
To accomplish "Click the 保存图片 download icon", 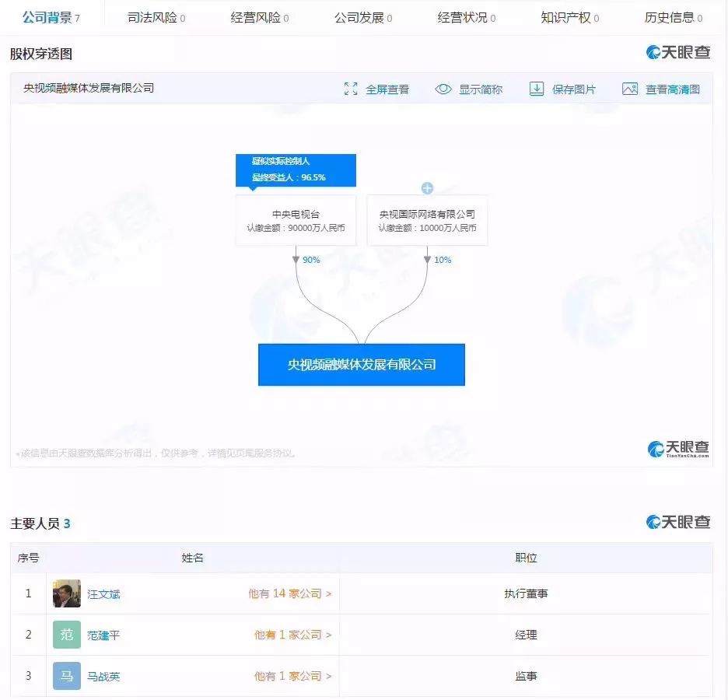I will [x=537, y=89].
